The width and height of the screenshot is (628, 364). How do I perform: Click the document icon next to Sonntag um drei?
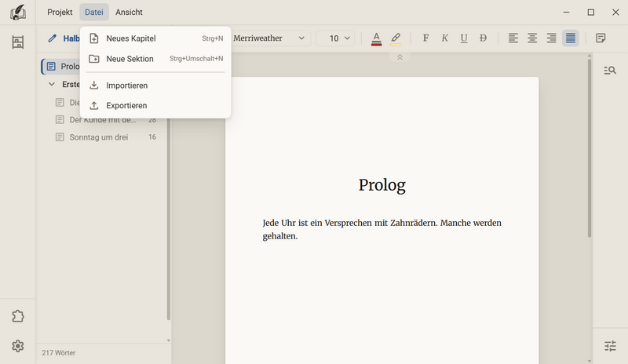click(x=60, y=137)
